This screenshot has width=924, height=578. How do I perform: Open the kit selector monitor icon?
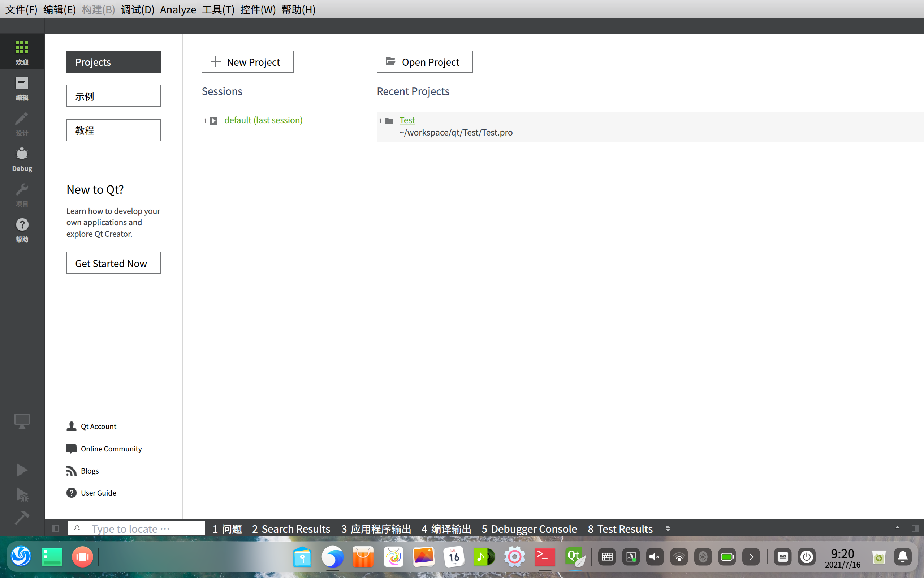tap(22, 421)
